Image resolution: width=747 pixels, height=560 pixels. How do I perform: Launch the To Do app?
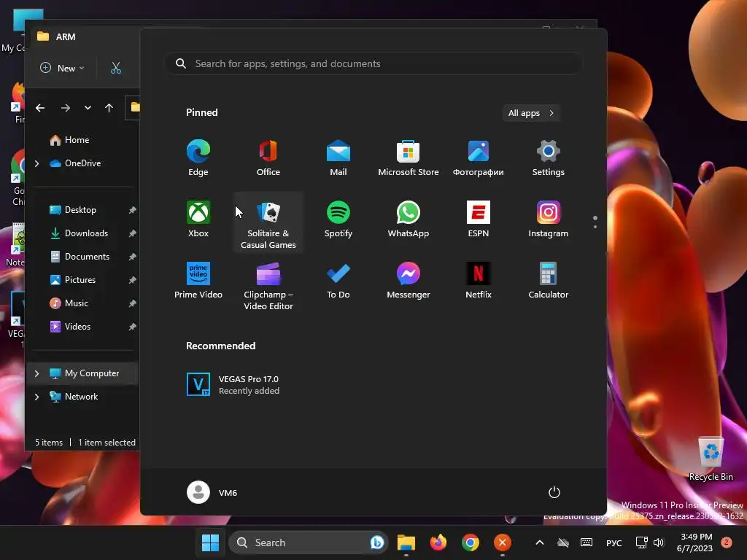pos(338,281)
